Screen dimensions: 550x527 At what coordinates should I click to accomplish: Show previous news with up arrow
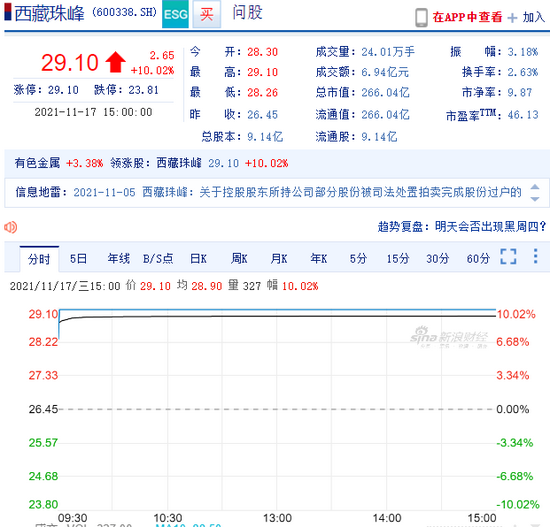(535, 187)
